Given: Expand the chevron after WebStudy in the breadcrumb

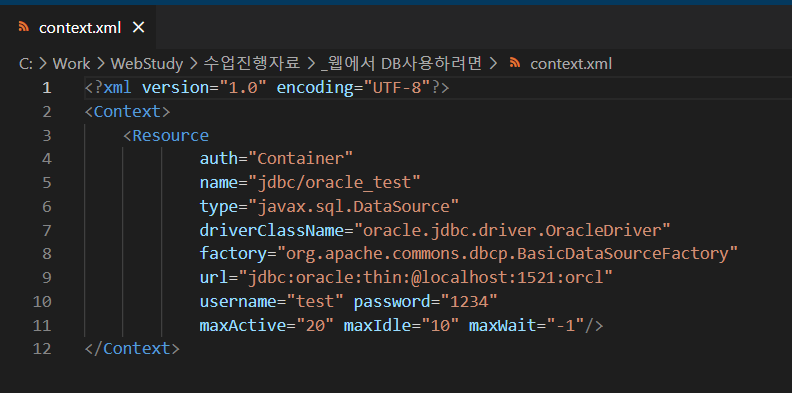Looking at the screenshot, I should 193,64.
